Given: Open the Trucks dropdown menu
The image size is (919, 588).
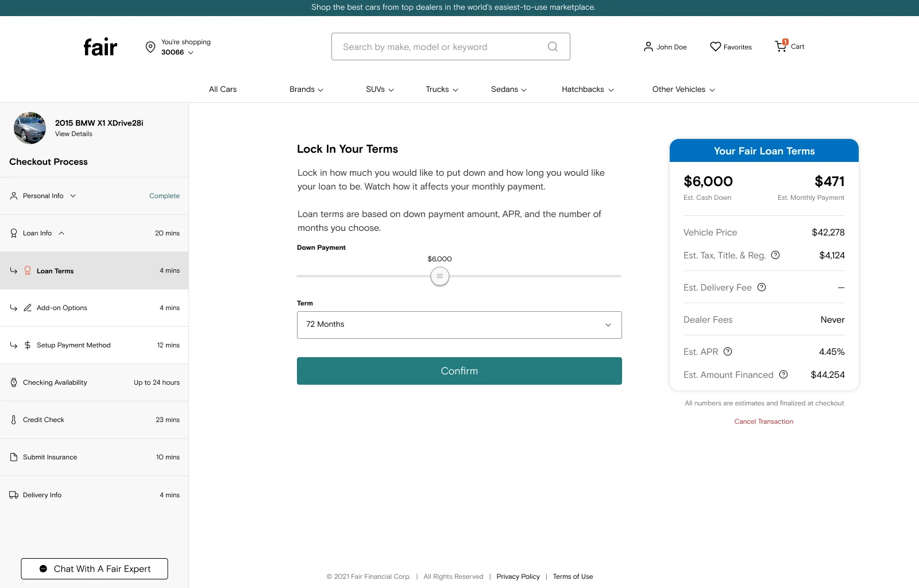Looking at the screenshot, I should click(x=442, y=90).
